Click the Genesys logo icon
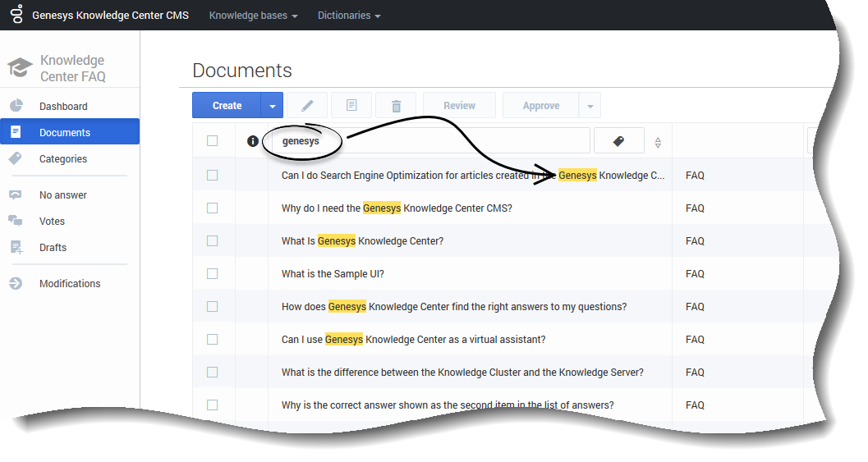 pyautogui.click(x=16, y=15)
